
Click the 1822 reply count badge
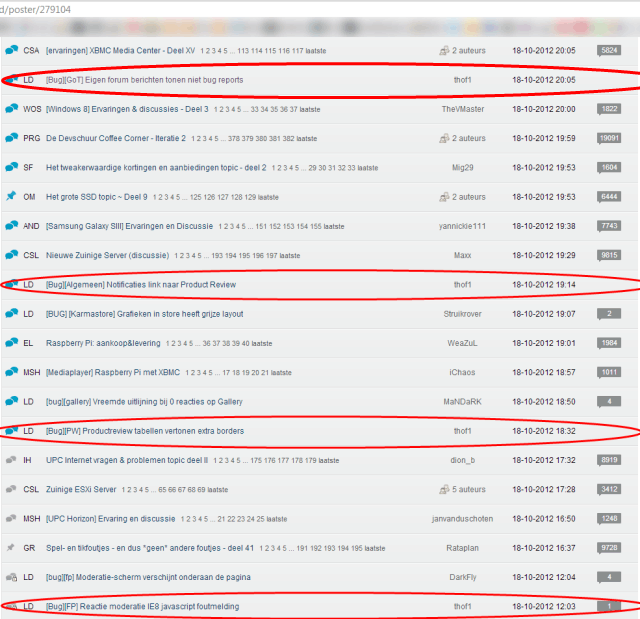[x=609, y=109]
